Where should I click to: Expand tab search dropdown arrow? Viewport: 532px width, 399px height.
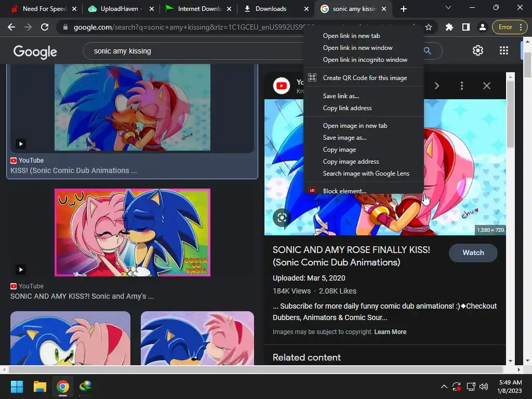[448, 7]
